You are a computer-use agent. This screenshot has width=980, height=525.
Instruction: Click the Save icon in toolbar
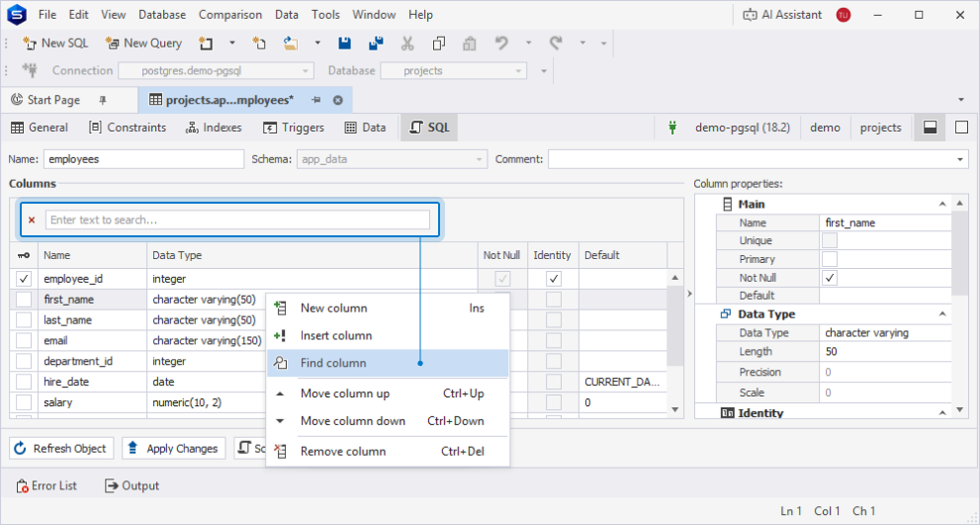344,44
